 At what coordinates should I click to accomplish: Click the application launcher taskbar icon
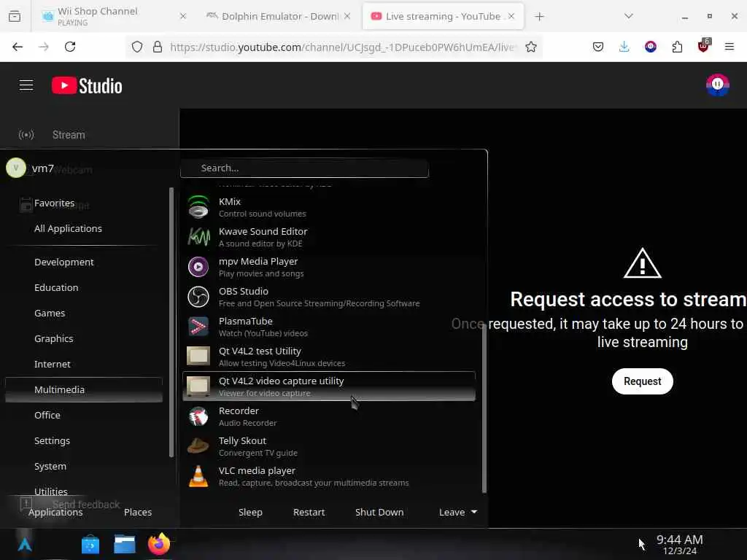click(24, 544)
